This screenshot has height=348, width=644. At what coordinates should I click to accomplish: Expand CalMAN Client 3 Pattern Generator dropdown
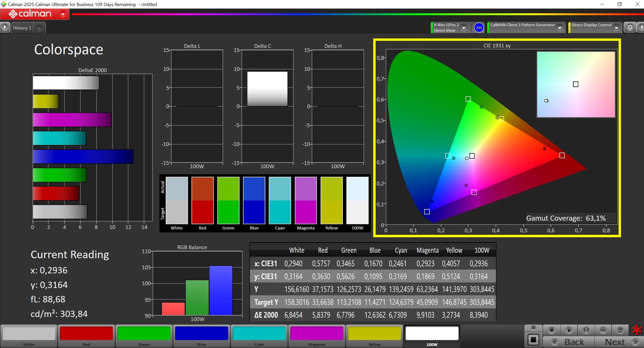[559, 28]
